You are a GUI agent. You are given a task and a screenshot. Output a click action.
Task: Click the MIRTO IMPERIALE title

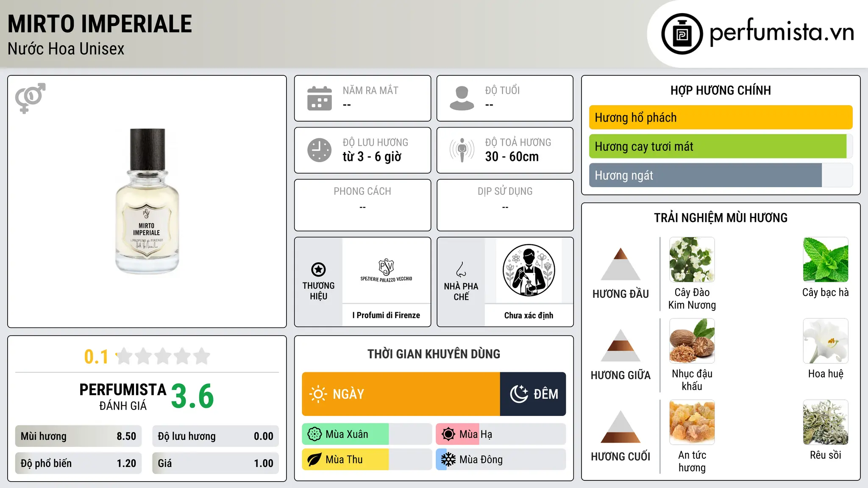pos(100,24)
